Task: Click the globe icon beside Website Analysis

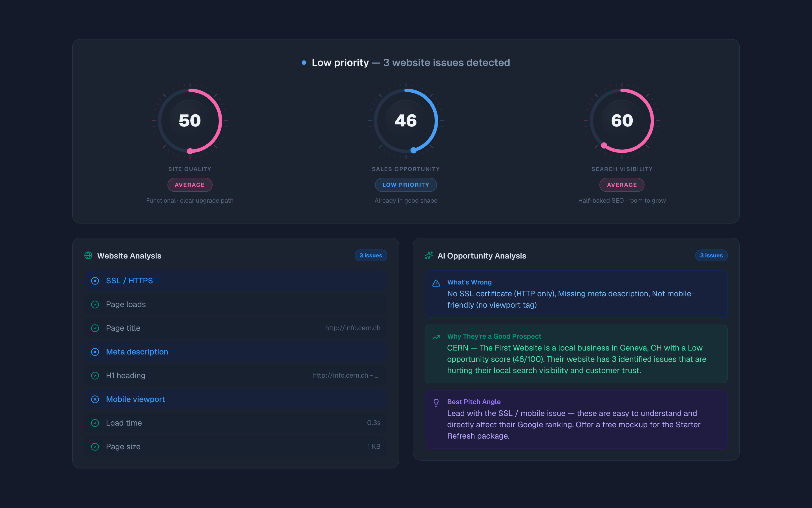Action: [x=88, y=256]
